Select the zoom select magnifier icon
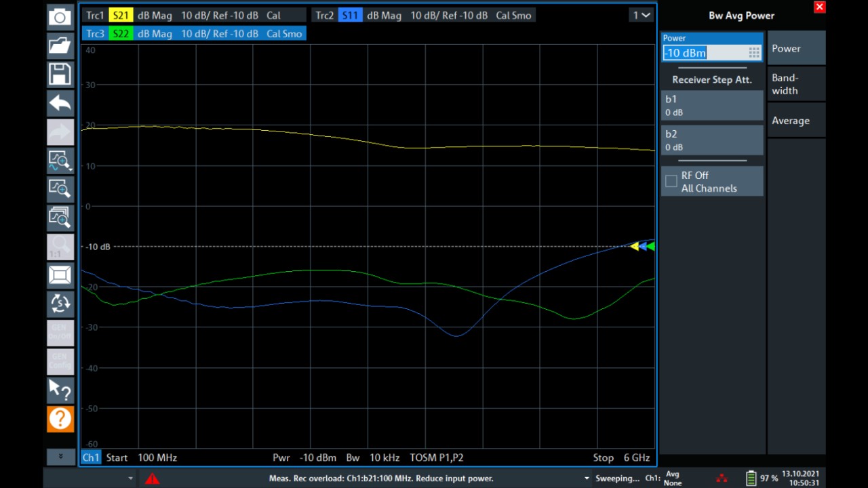The width and height of the screenshot is (868, 488). pyautogui.click(x=60, y=189)
